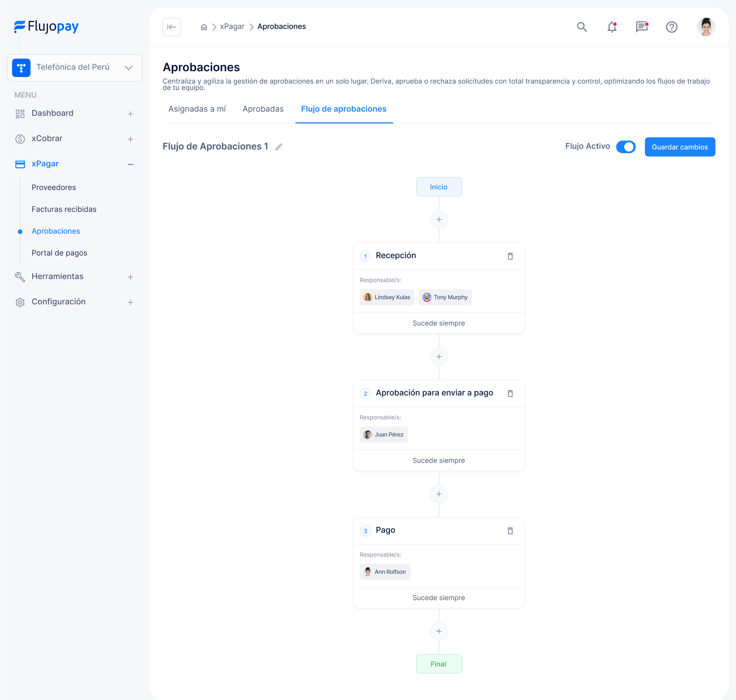Screen dimensions: 736x700
Task: Go to home via breadcrumb icon
Action: point(204,27)
